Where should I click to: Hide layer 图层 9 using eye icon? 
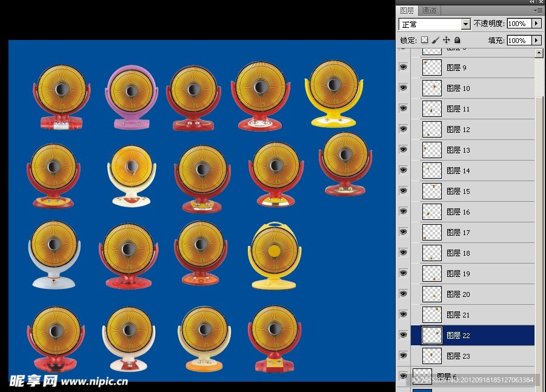403,67
